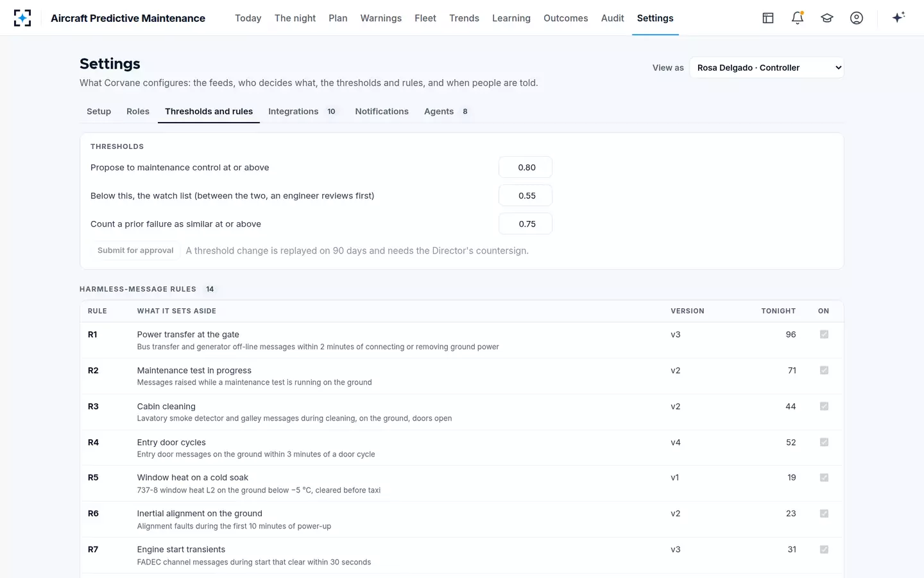Screen dimensions: 924x578
Task: Sort by the Tonight column header
Action: [778, 311]
